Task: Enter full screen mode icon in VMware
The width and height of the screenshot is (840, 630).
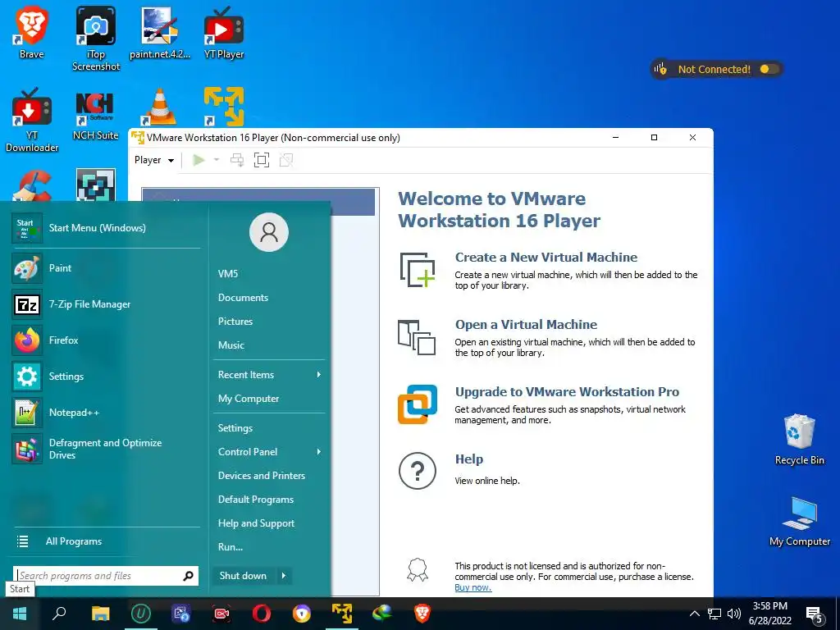Action: coord(262,160)
